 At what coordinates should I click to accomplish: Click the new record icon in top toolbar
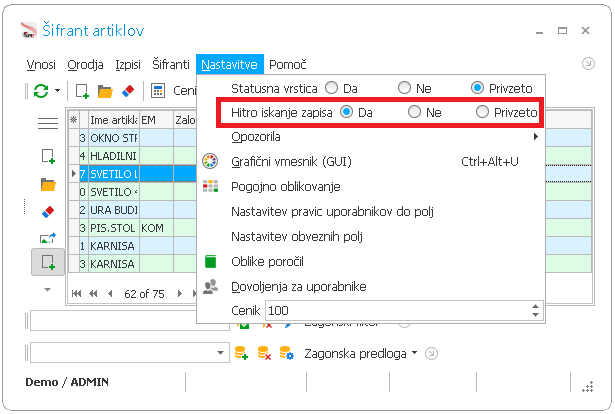(x=83, y=91)
